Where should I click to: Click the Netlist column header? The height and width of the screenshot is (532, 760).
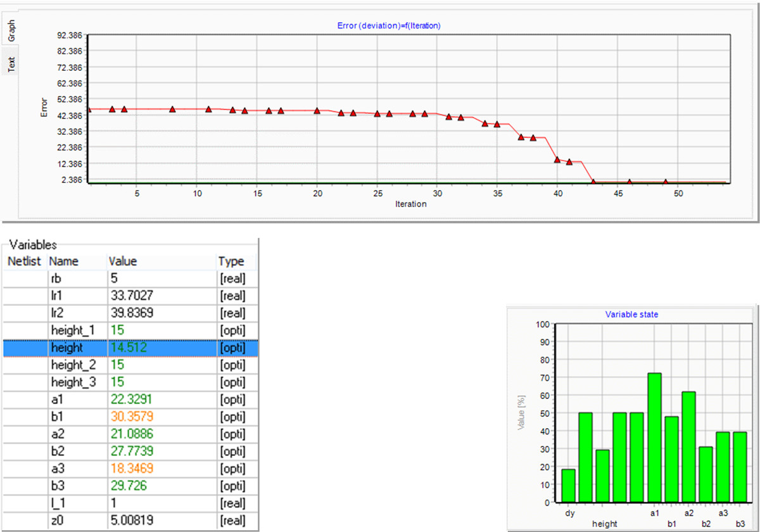(24, 261)
